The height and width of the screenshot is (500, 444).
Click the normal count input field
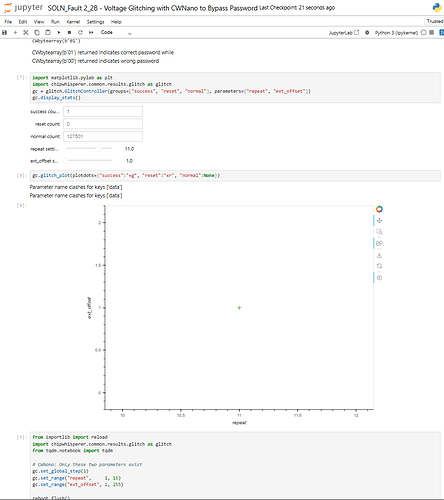click(103, 136)
